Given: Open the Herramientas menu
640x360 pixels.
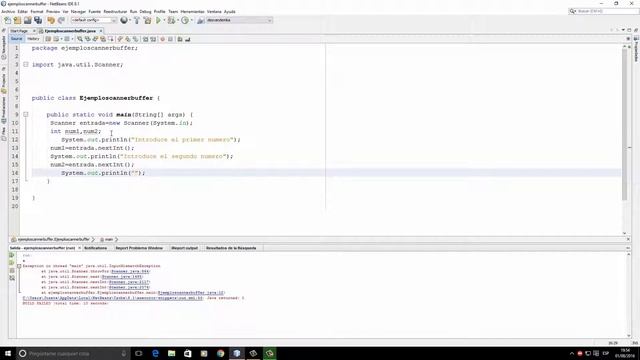Looking at the screenshot, I should tap(192, 11).
